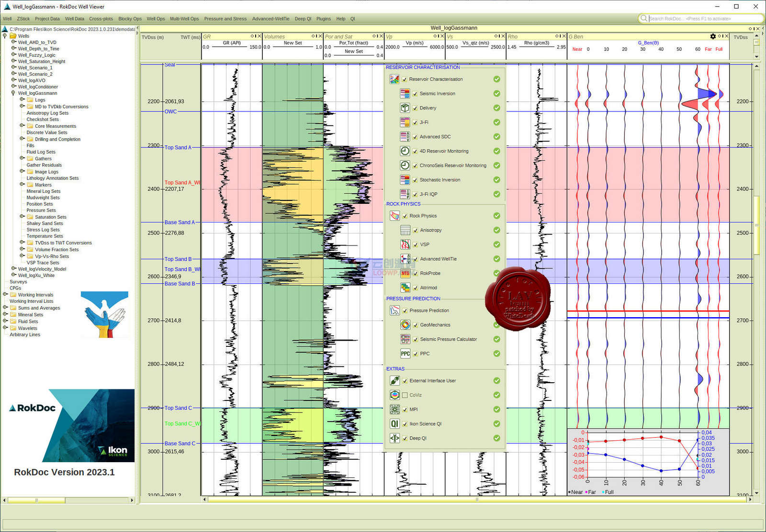Uncheck the Anisotropy checkbox
Image resolution: width=766 pixels, height=532 pixels.
416,230
